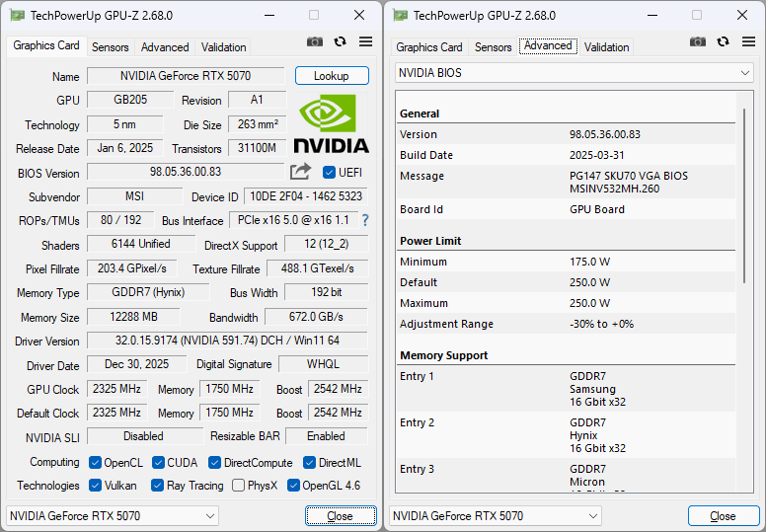Click the Adjustment Range value -30% to +0%
The width and height of the screenshot is (766, 532).
601,324
